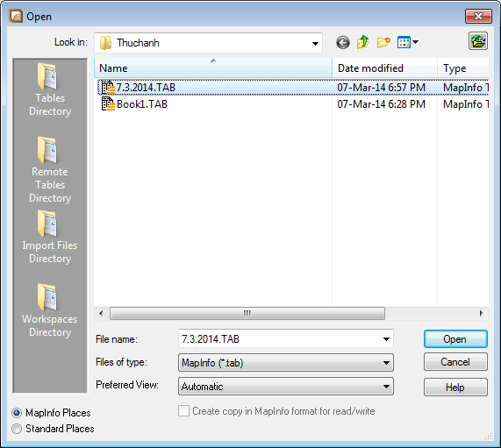Create a new folder

383,42
